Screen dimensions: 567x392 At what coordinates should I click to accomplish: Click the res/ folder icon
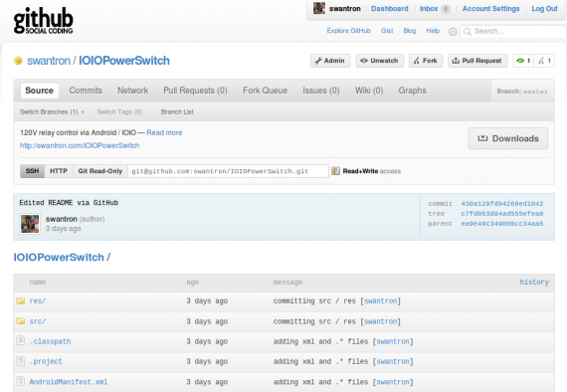tap(21, 300)
